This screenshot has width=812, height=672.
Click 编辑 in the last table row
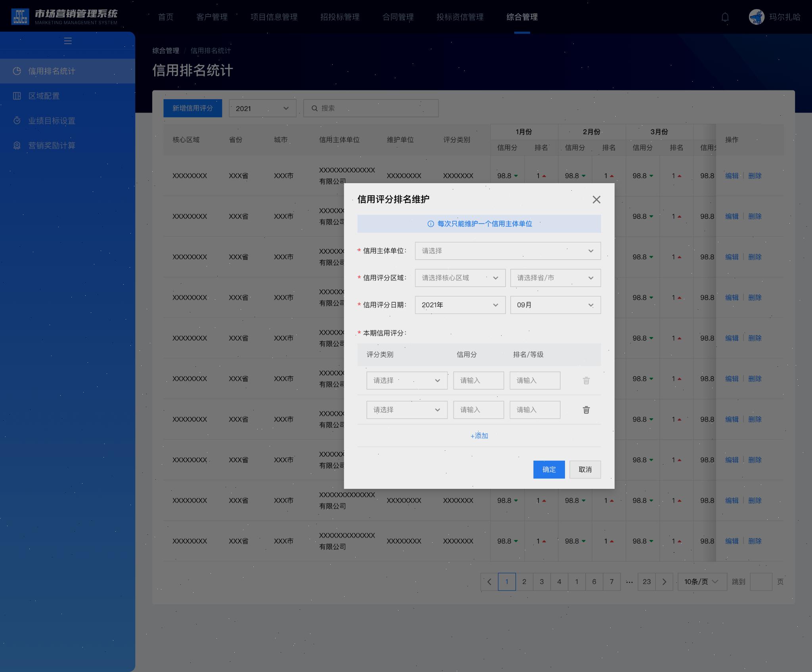pos(732,541)
